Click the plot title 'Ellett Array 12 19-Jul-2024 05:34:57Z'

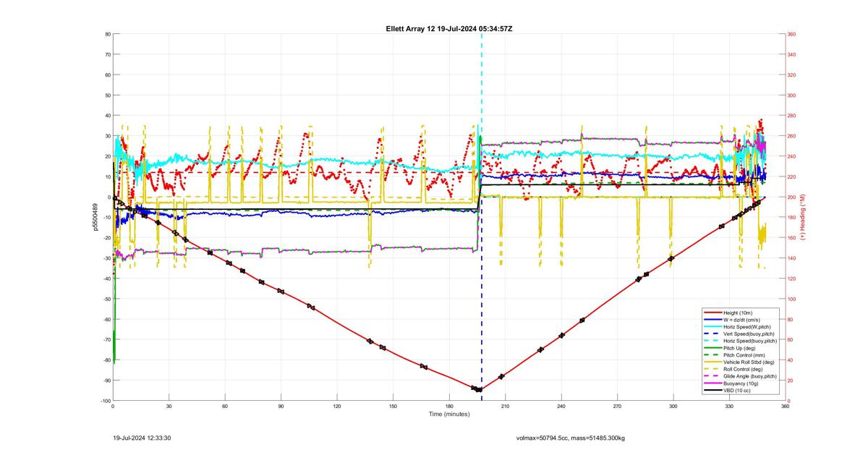point(449,28)
